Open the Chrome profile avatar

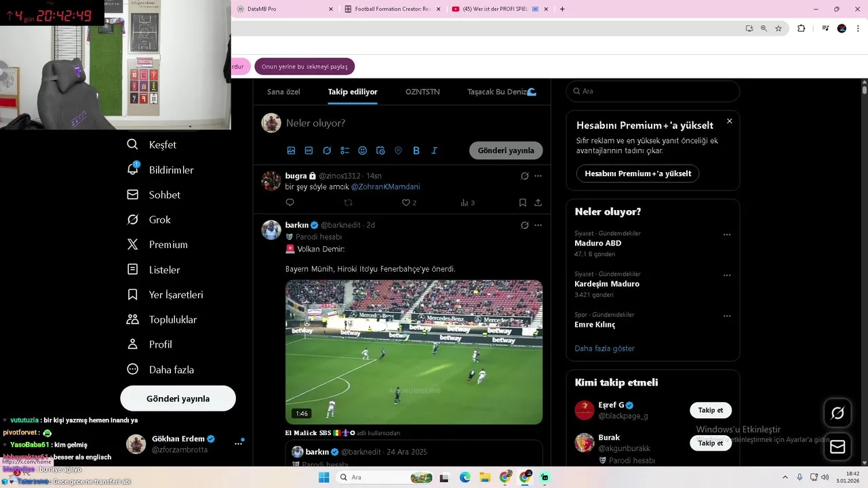pos(842,28)
